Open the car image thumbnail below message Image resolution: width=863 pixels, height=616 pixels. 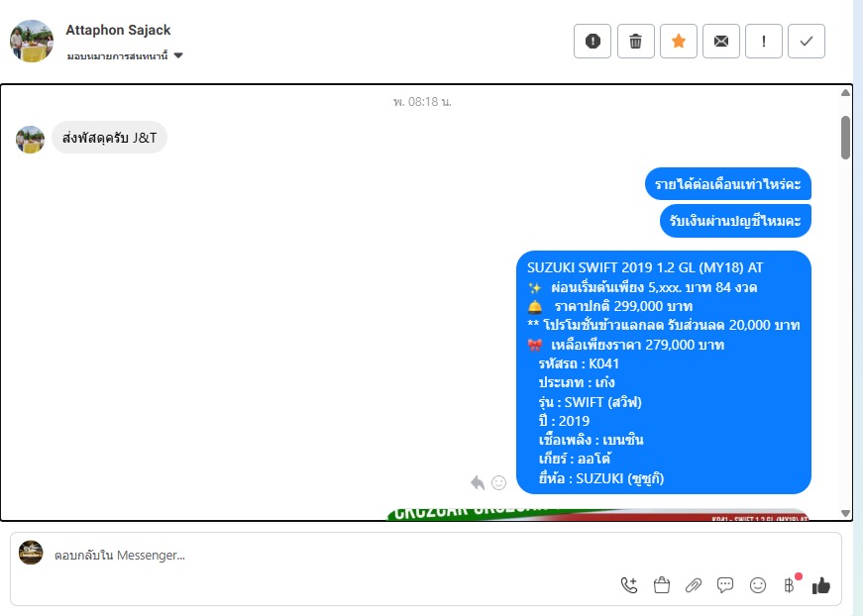coord(598,514)
